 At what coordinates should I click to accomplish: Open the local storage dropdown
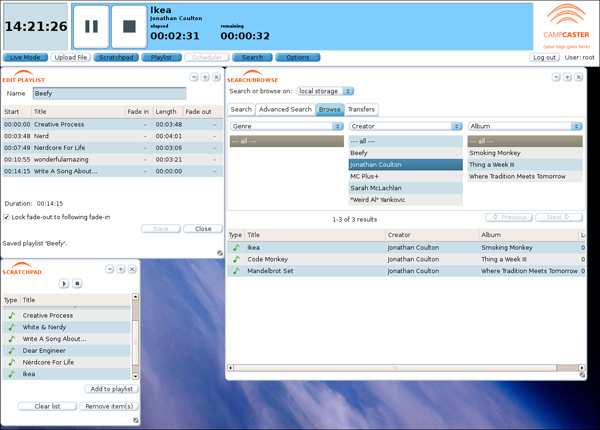point(325,91)
